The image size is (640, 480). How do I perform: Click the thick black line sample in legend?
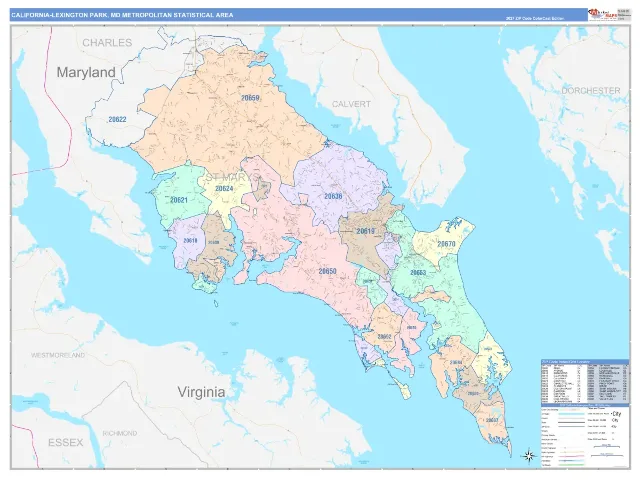(x=571, y=422)
